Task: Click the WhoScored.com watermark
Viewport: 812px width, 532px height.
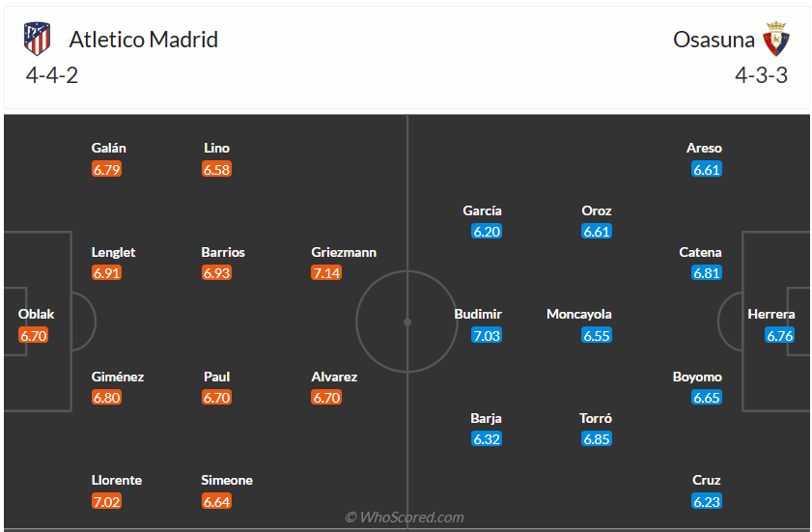Action: click(405, 518)
